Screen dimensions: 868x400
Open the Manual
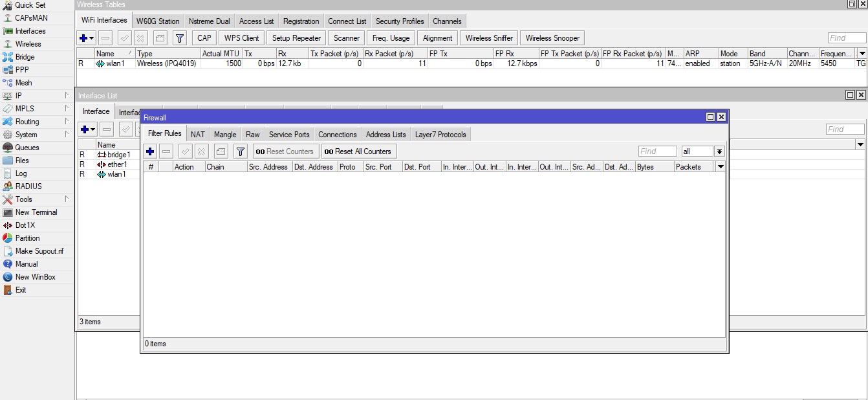pyautogui.click(x=27, y=264)
